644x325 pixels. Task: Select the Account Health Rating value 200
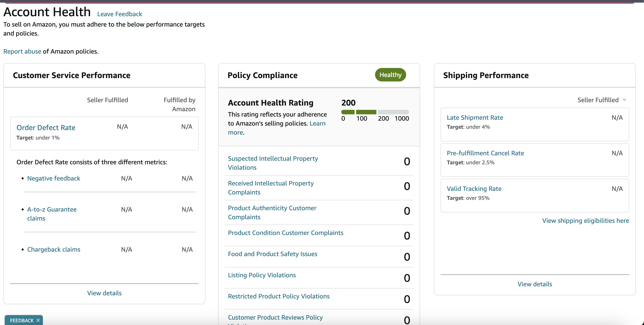point(348,102)
